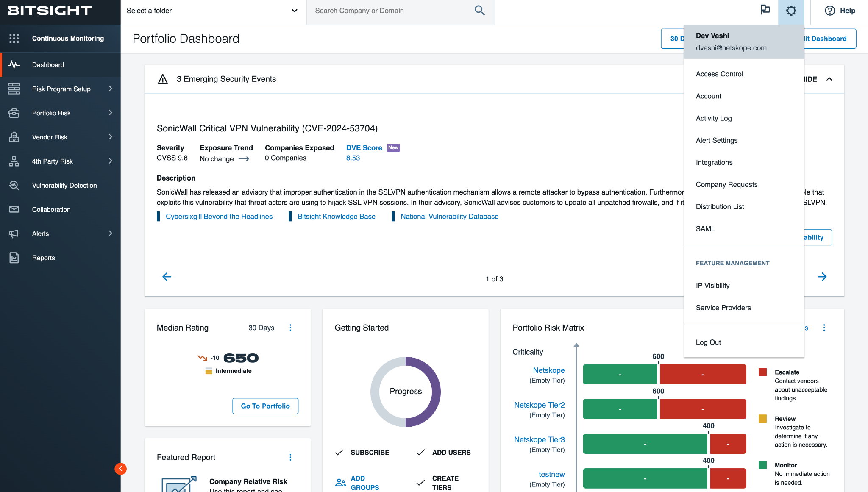Click the red Escalate bar for Netskope Tier3
This screenshot has height=492, width=868.
728,444
